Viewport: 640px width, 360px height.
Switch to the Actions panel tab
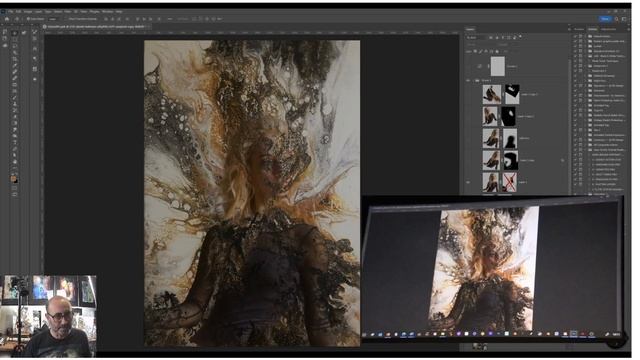point(592,29)
